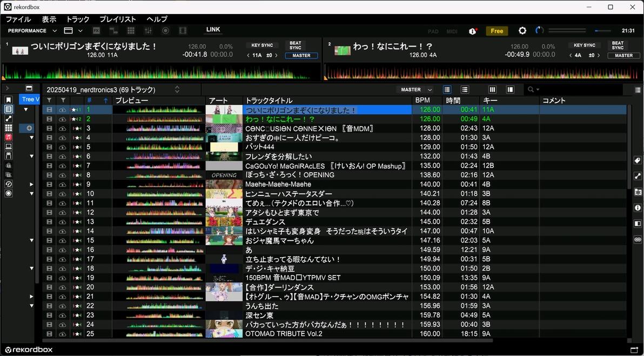Viewport: 644px width, 356px height.
Task: Show the mixer panel icon
Action: click(148, 31)
